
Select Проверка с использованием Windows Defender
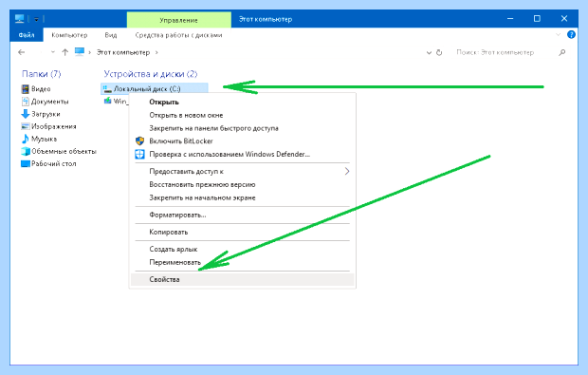242,155
